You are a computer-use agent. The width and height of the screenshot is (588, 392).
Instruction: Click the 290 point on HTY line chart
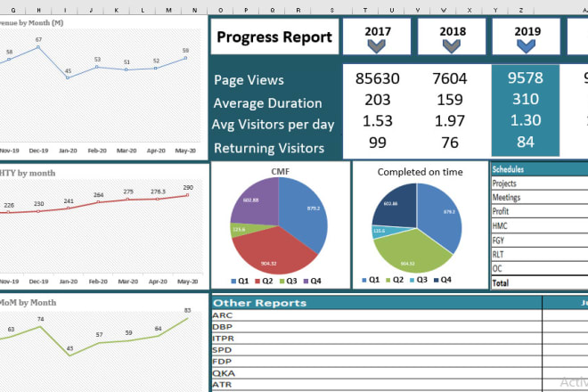[x=187, y=195]
